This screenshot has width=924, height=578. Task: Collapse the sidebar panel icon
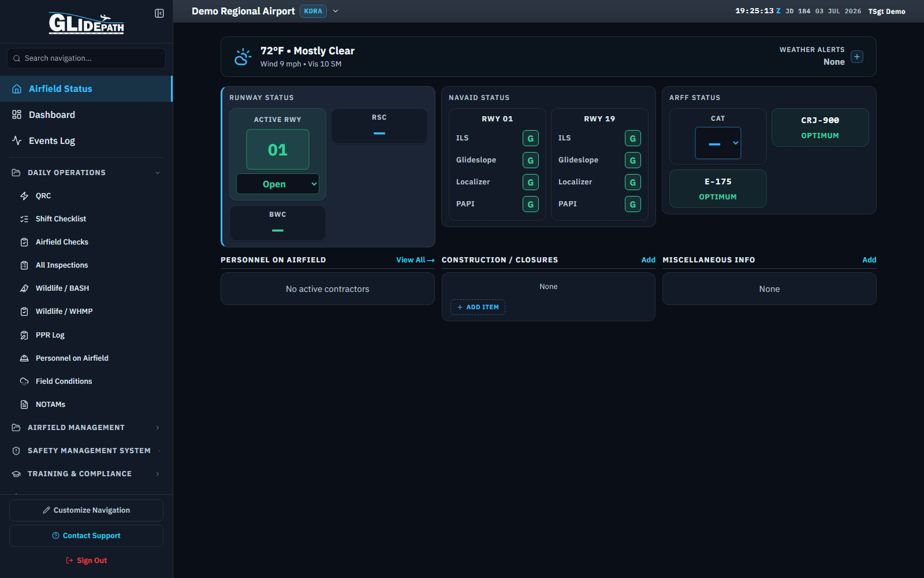coord(159,13)
